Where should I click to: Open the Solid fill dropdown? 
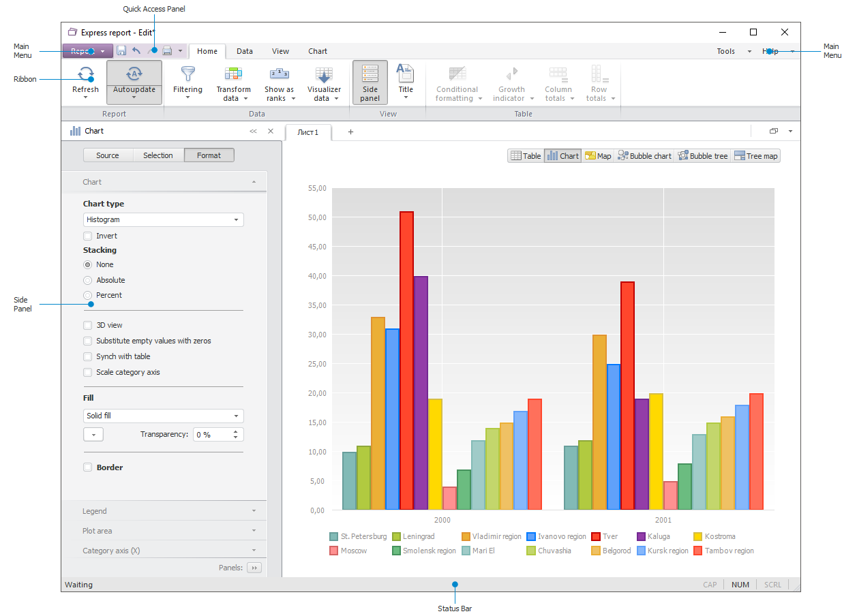tap(163, 416)
